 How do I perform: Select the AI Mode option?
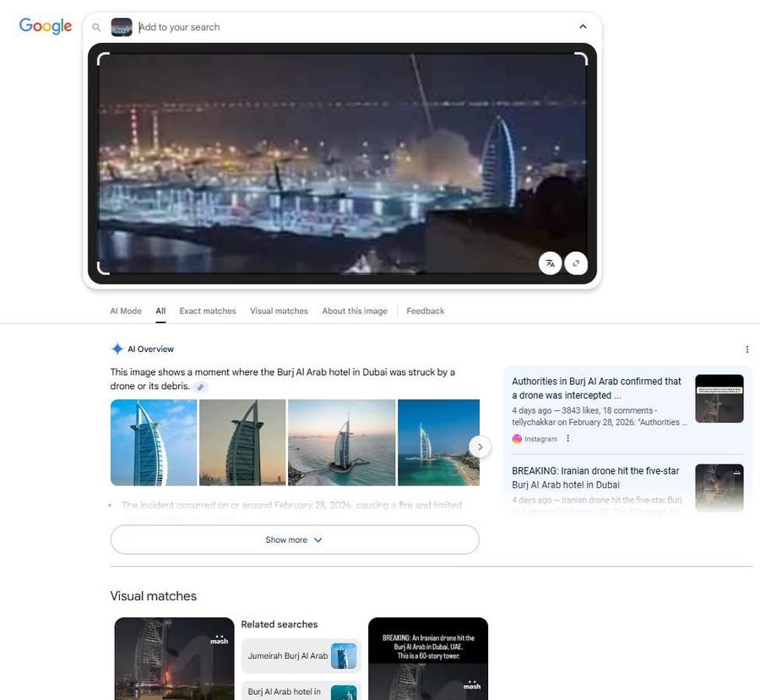126,309
